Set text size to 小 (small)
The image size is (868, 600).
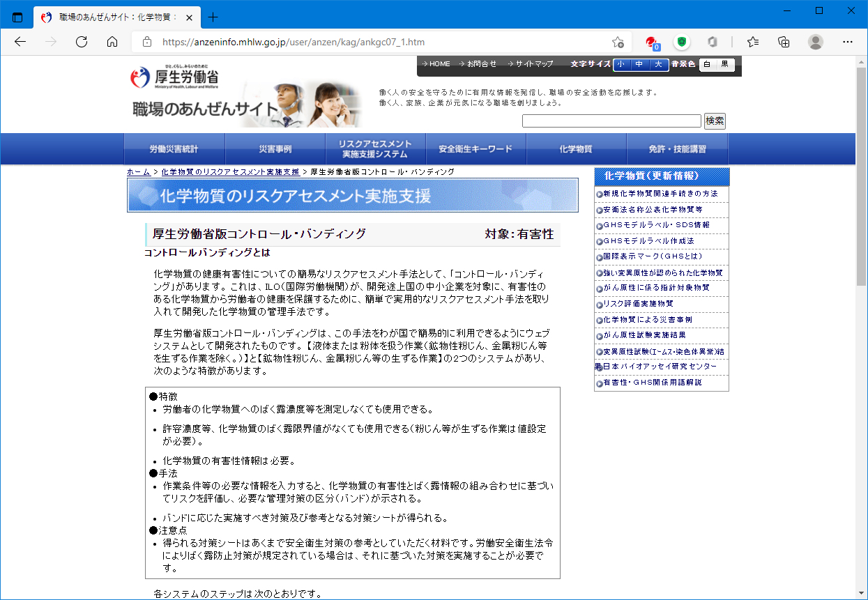620,65
